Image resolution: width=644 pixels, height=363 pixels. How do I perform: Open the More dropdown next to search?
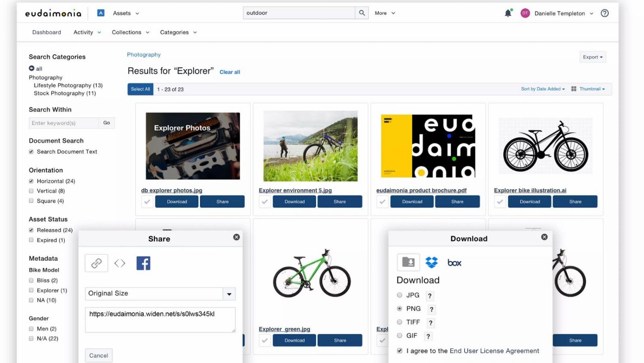385,13
